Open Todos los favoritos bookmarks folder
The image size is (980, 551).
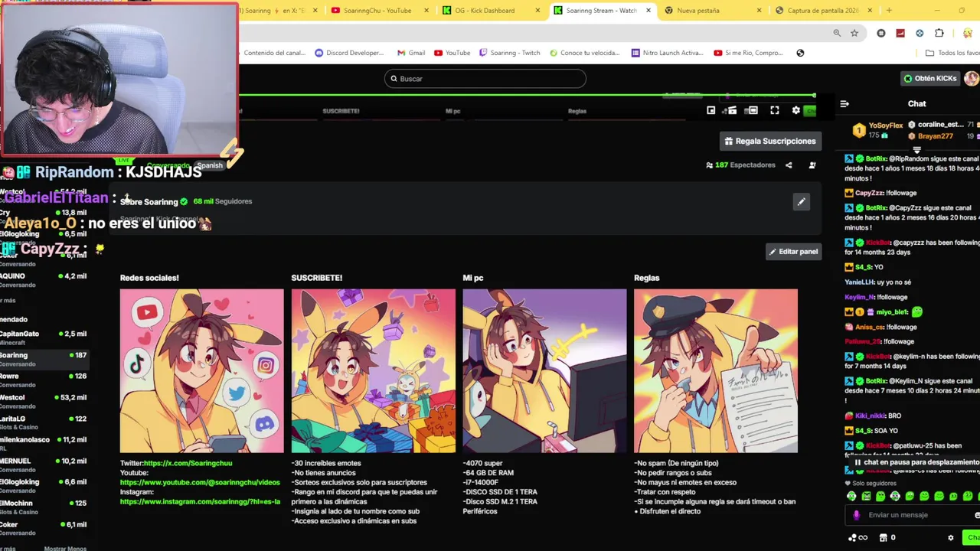(952, 53)
